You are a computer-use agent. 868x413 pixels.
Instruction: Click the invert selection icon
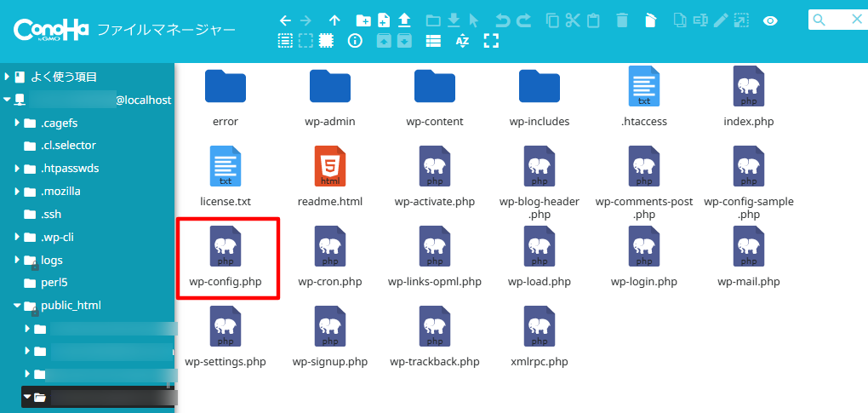(326, 40)
